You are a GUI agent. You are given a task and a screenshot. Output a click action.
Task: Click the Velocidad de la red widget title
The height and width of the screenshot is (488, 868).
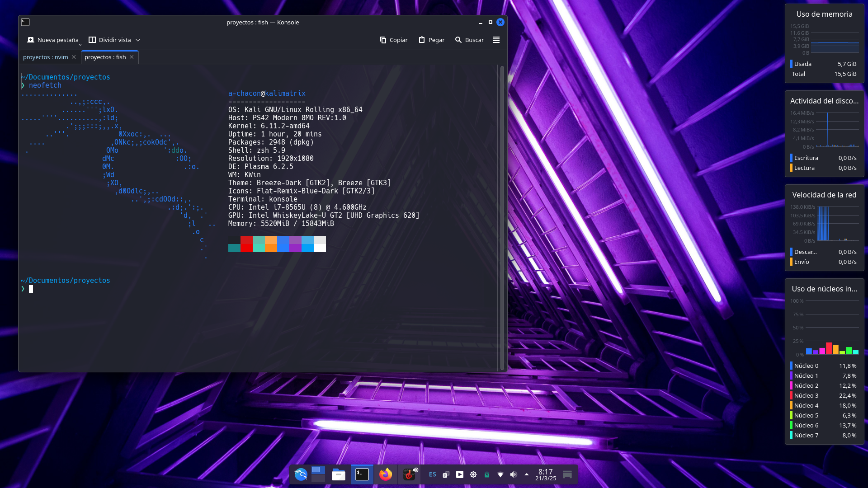pyautogui.click(x=824, y=195)
